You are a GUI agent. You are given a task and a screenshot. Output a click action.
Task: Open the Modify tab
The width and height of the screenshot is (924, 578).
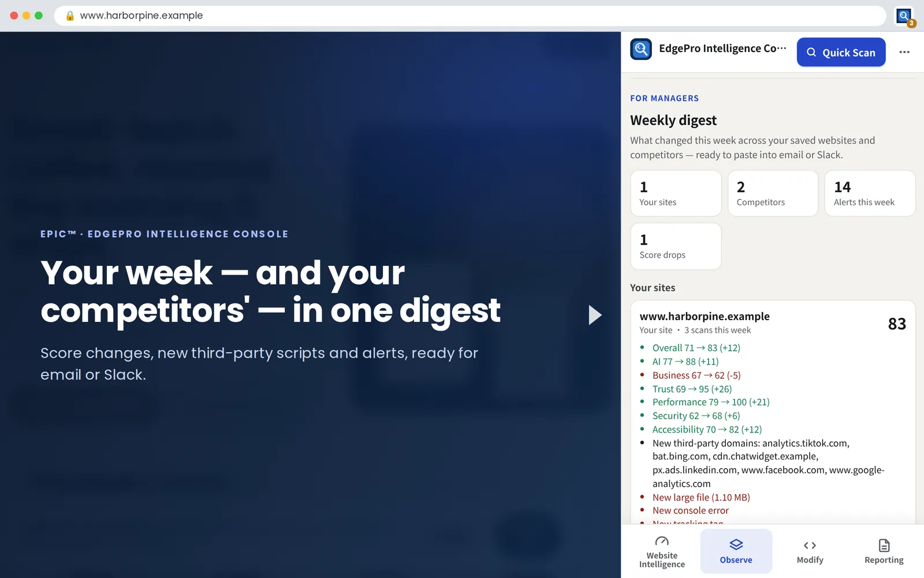coord(810,552)
